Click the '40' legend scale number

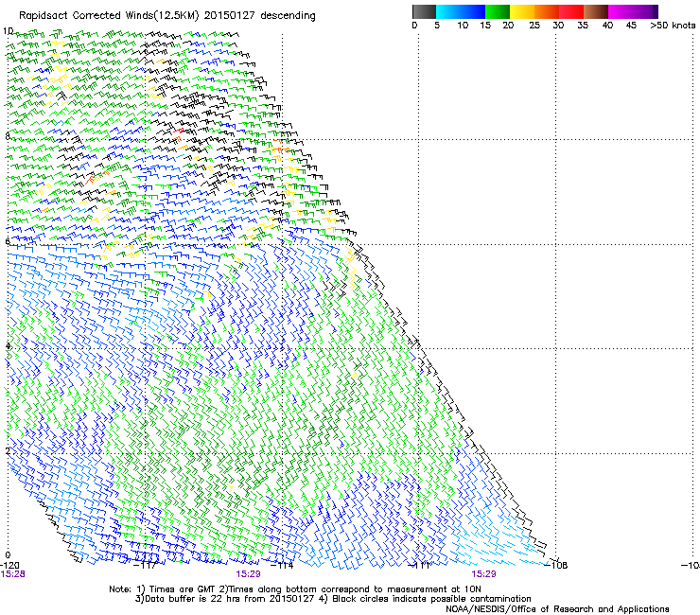pos(607,26)
